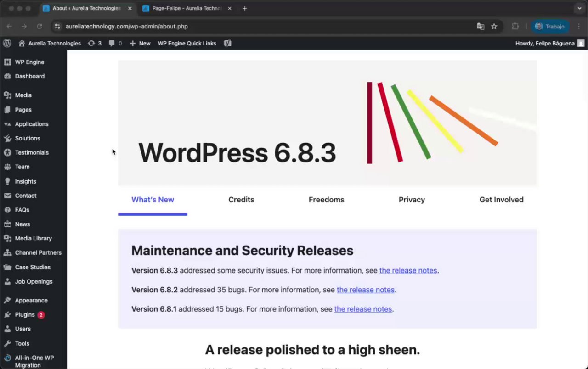This screenshot has width=588, height=369.
Task: Open Version 6.8.2 release notes link
Action: [x=366, y=290]
